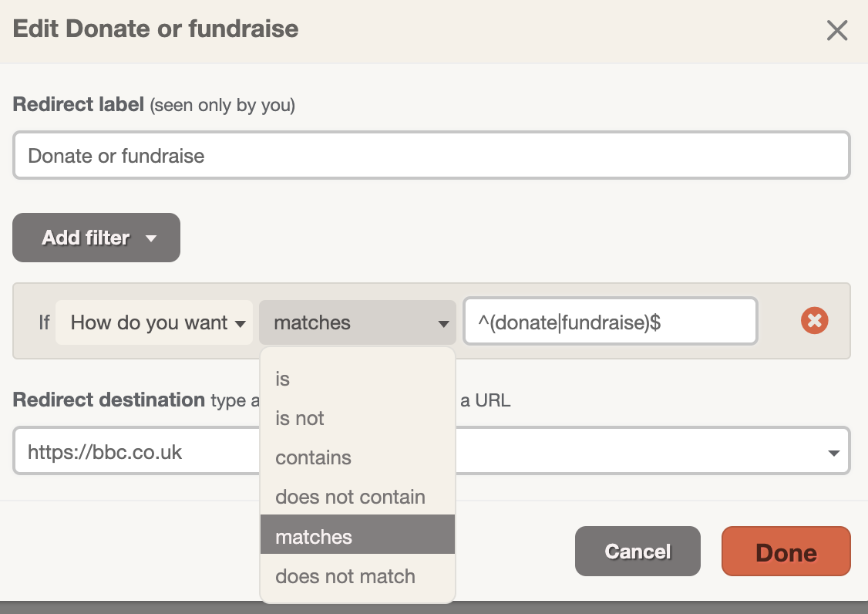Confirm changes with the Done button

(786, 552)
